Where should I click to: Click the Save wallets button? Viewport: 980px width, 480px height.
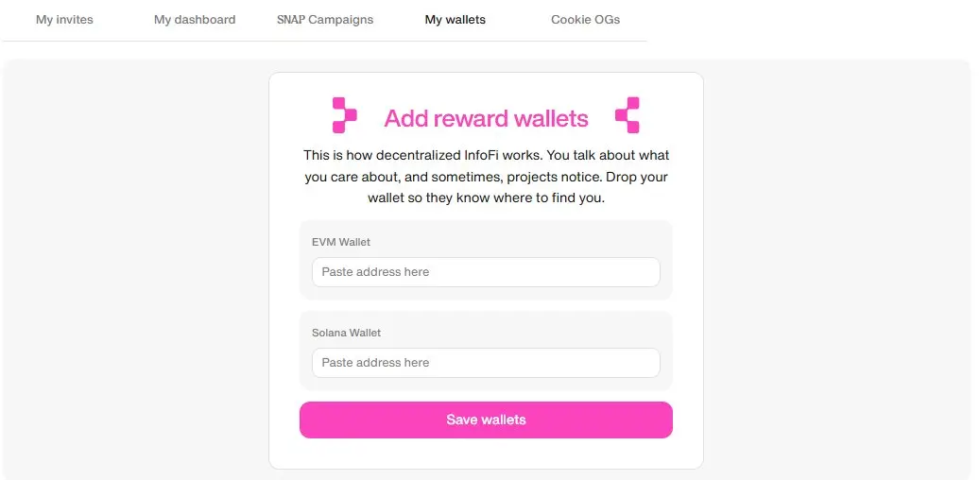point(487,420)
